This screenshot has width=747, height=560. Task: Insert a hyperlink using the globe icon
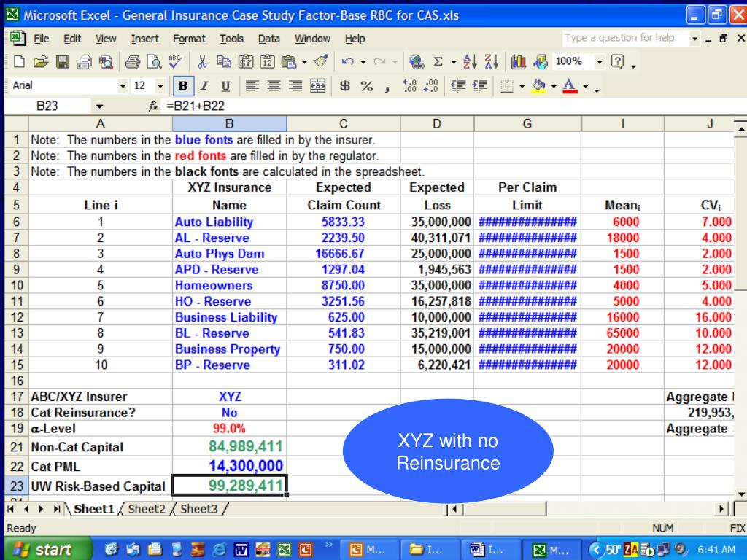[417, 61]
